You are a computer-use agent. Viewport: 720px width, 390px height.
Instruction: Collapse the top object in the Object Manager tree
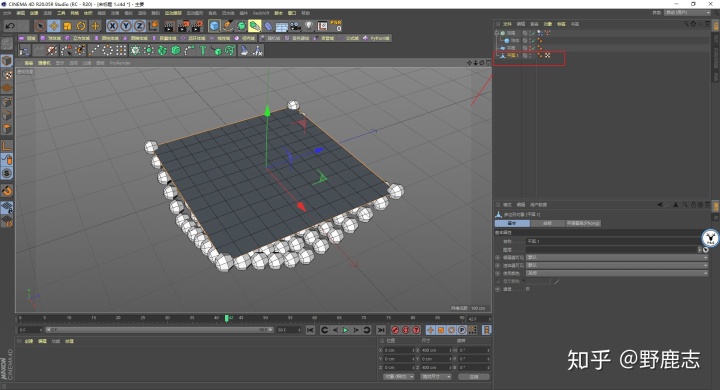pyautogui.click(x=497, y=33)
